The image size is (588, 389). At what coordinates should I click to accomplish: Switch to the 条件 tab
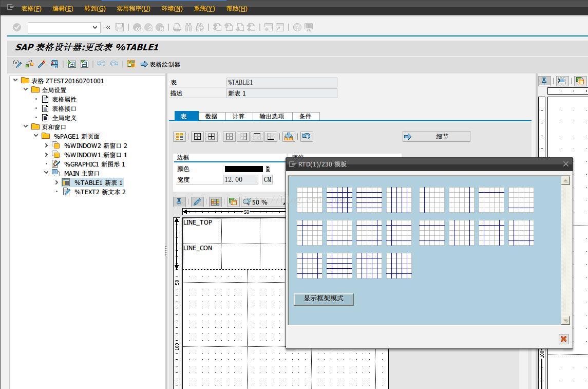pos(305,116)
